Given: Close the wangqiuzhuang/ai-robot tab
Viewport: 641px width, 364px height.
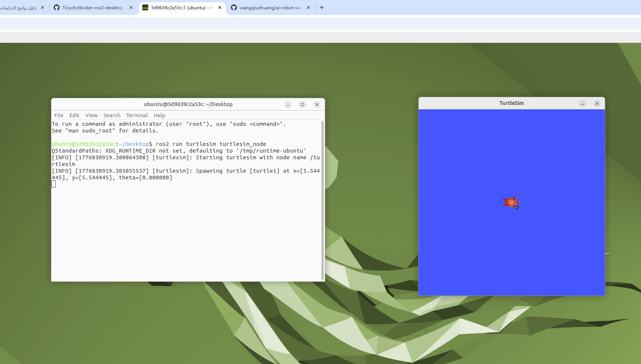Looking at the screenshot, I should [x=308, y=7].
